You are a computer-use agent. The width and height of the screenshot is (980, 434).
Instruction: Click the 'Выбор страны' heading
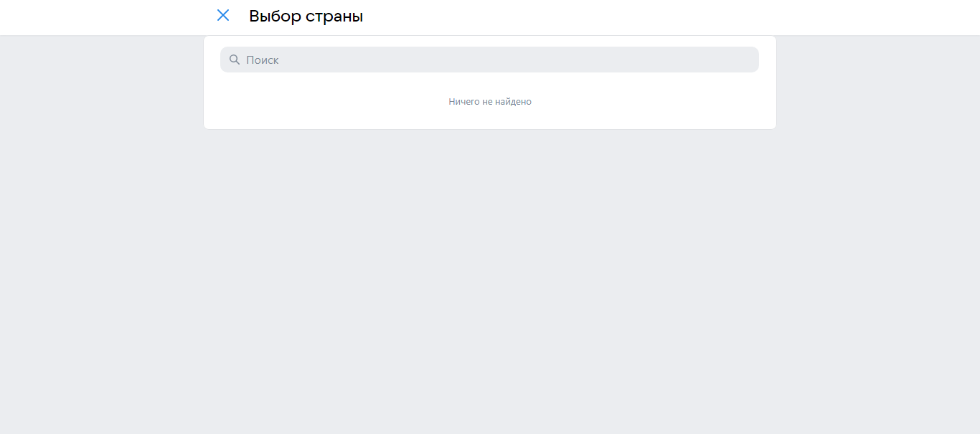click(306, 16)
